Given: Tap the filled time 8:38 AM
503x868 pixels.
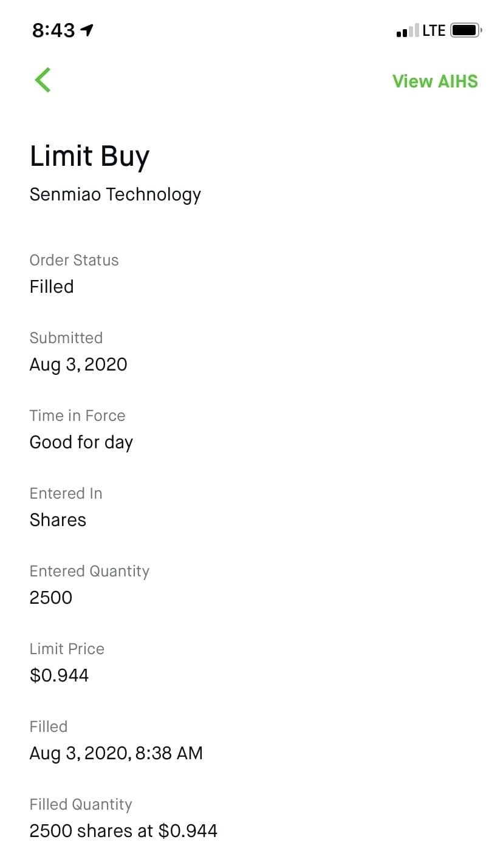Looking at the screenshot, I should point(169,753).
